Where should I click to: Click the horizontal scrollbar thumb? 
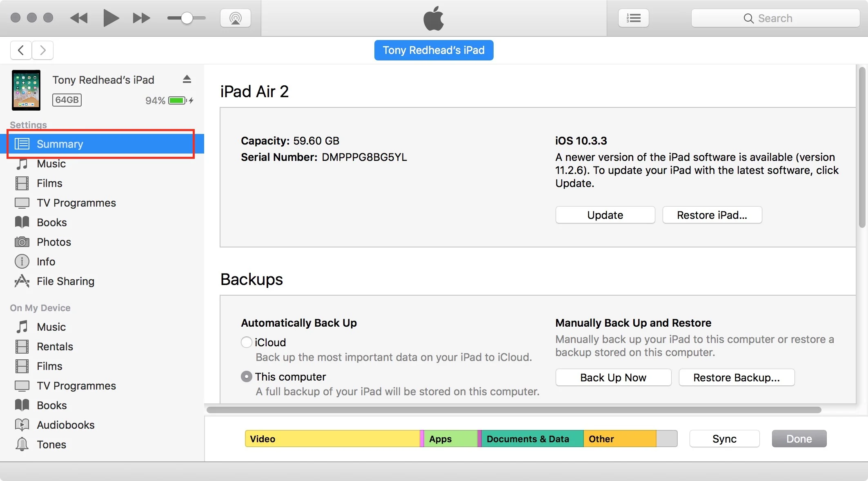point(514,410)
